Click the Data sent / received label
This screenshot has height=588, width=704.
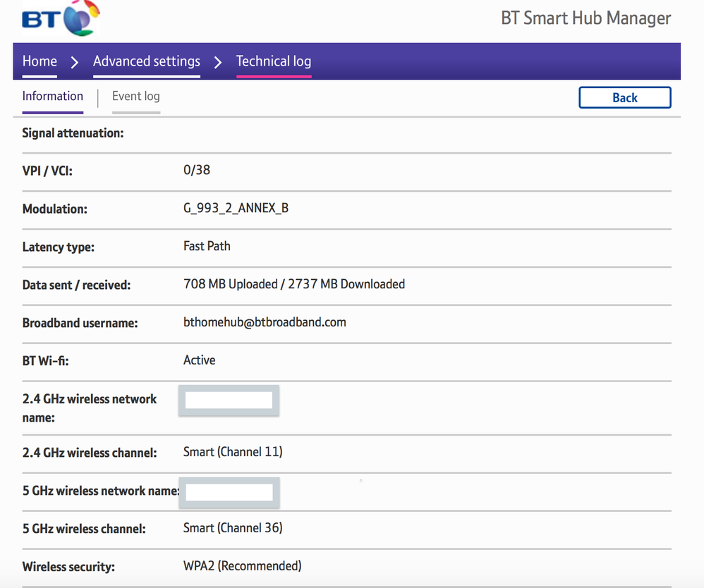pos(76,285)
